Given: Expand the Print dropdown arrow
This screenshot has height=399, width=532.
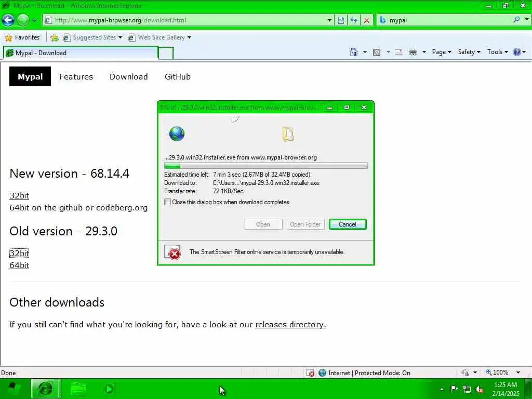Looking at the screenshot, I should [424, 52].
